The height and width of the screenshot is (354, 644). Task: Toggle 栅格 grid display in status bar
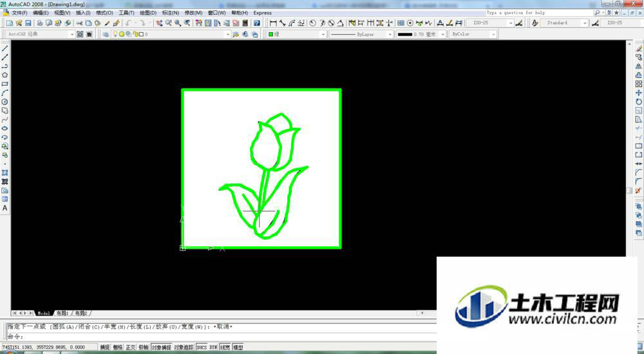pyautogui.click(x=118, y=348)
